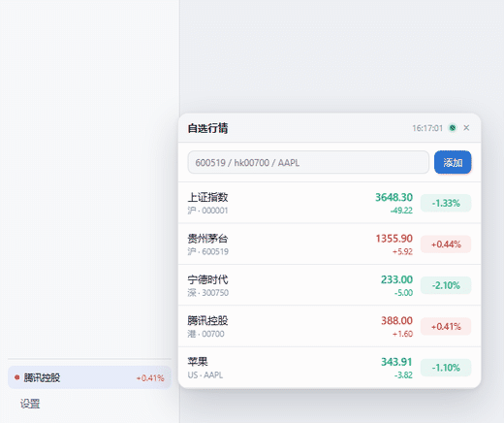Click the 自选行情 panel title
Screen dimensions: 504x423
[207, 128]
